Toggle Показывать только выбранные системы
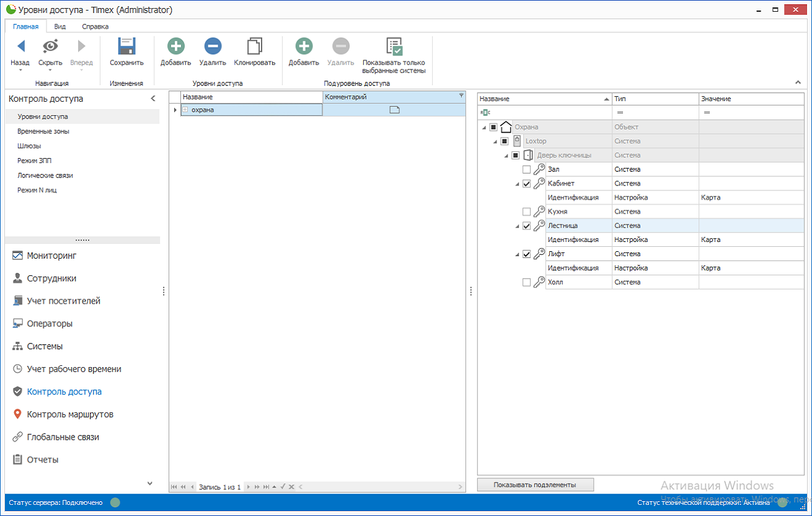The width and height of the screenshot is (812, 516). pyautogui.click(x=394, y=47)
